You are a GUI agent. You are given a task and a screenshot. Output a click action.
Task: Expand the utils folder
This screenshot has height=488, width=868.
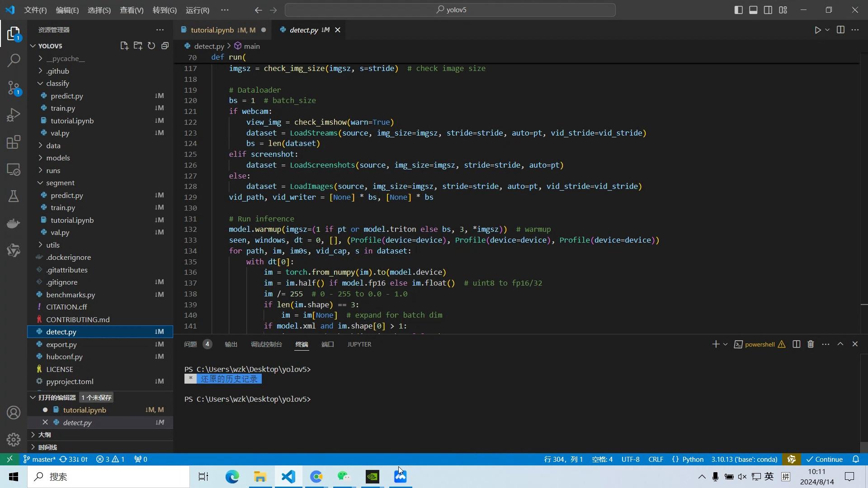(x=100, y=245)
